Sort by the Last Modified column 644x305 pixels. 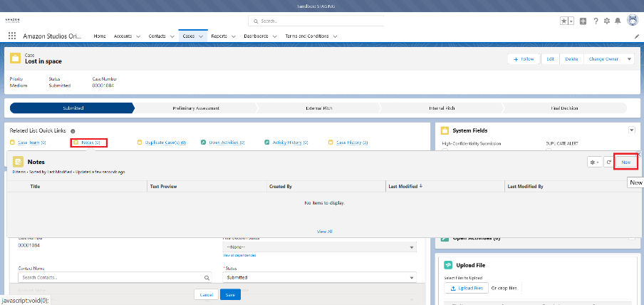[x=405, y=186]
